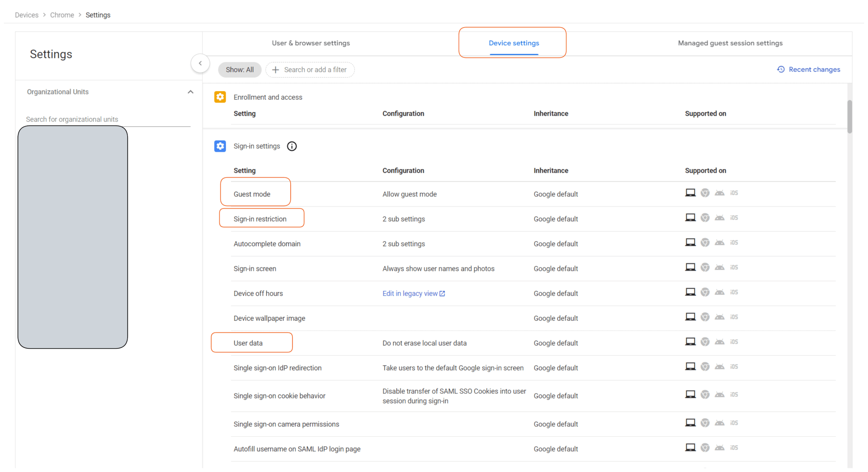Click the laptop icon in the Guest mode row
The image size is (868, 472).
[690, 192]
